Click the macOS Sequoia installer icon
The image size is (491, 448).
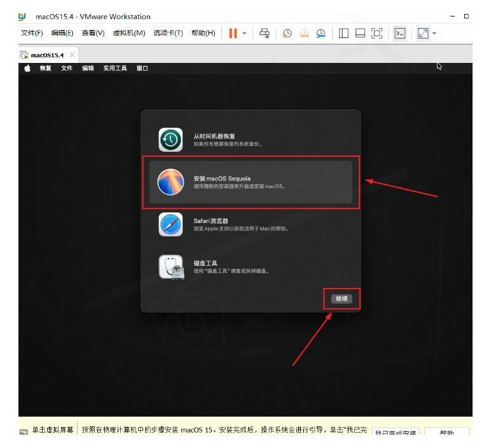tap(170, 182)
